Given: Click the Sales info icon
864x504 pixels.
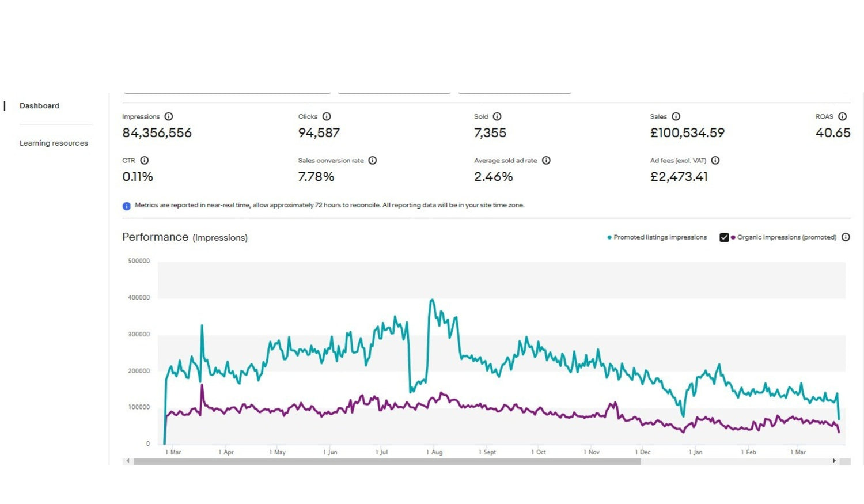Looking at the screenshot, I should pyautogui.click(x=676, y=116).
